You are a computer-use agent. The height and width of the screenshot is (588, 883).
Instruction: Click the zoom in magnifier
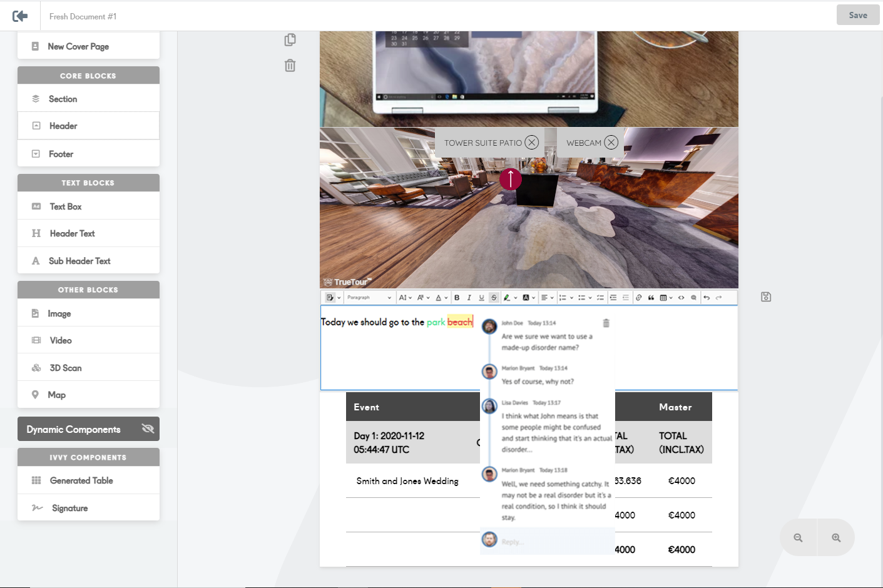[836, 538]
